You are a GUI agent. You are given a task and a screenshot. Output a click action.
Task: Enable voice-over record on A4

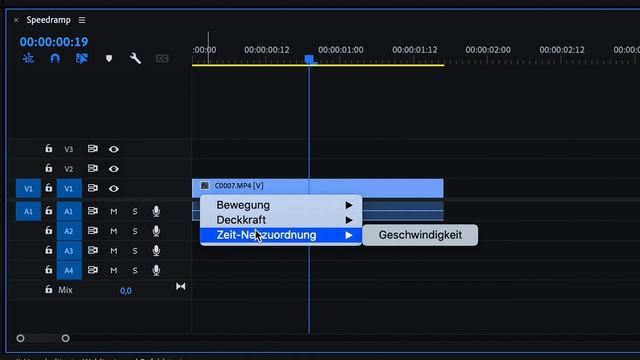(x=156, y=270)
